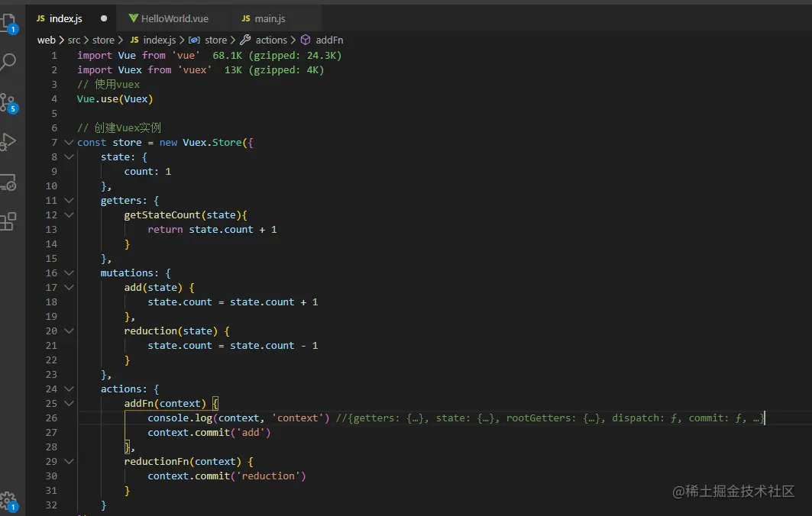812x516 pixels.
Task: Click the JS file icon on index.js tab
Action: (x=40, y=18)
